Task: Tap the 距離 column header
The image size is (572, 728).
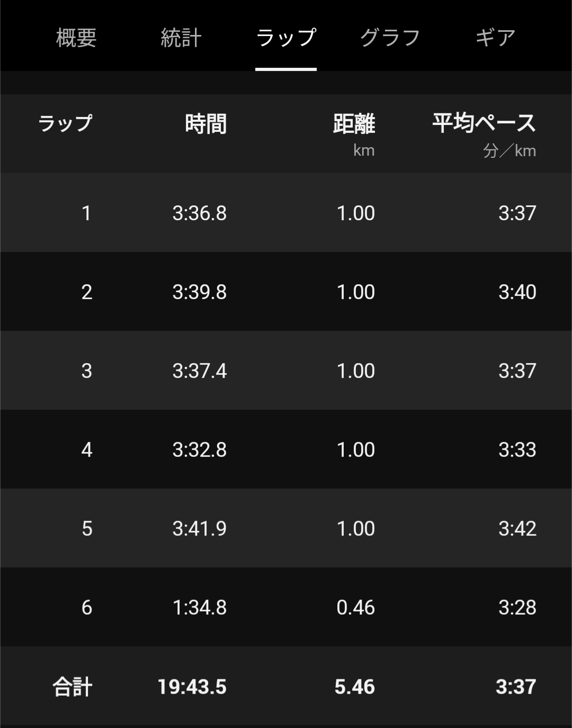Action: (x=354, y=124)
